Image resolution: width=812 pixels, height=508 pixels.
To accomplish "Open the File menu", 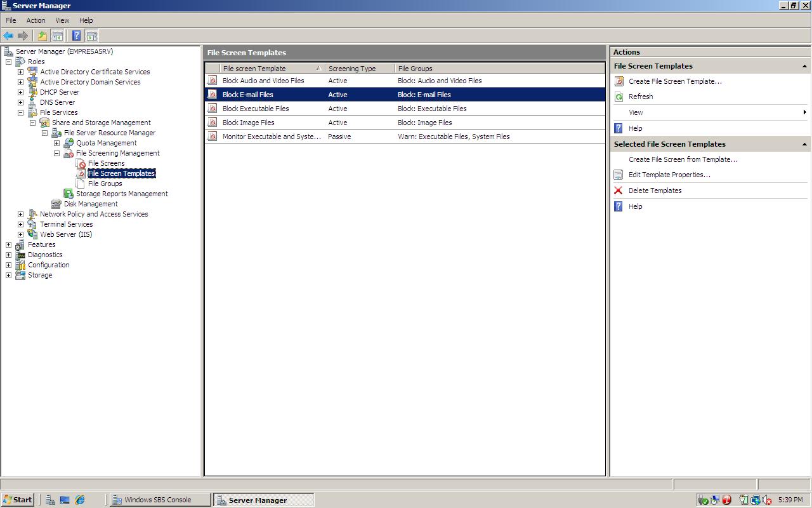I will [11, 20].
